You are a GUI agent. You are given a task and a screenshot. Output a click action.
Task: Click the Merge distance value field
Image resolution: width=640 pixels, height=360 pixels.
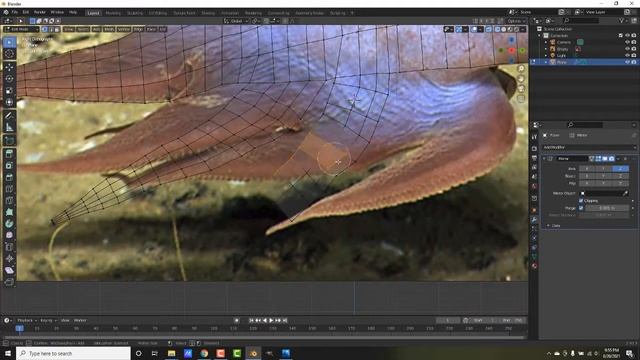click(607, 208)
